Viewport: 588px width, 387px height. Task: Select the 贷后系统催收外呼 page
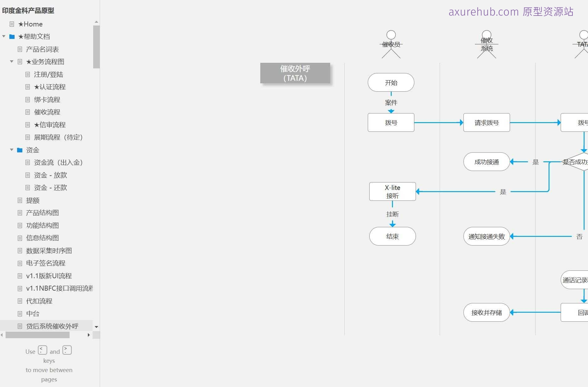click(x=52, y=326)
